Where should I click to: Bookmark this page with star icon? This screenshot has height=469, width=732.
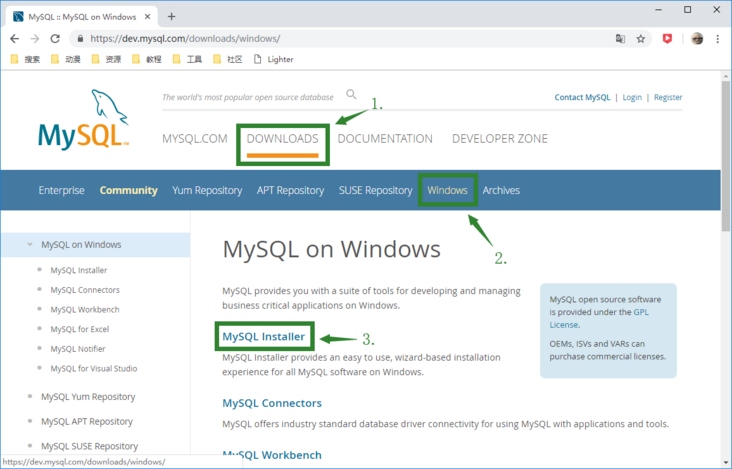(x=640, y=39)
